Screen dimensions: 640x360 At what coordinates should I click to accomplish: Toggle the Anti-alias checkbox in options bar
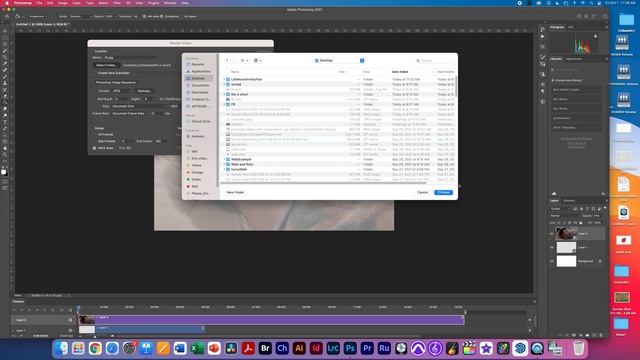click(144, 16)
